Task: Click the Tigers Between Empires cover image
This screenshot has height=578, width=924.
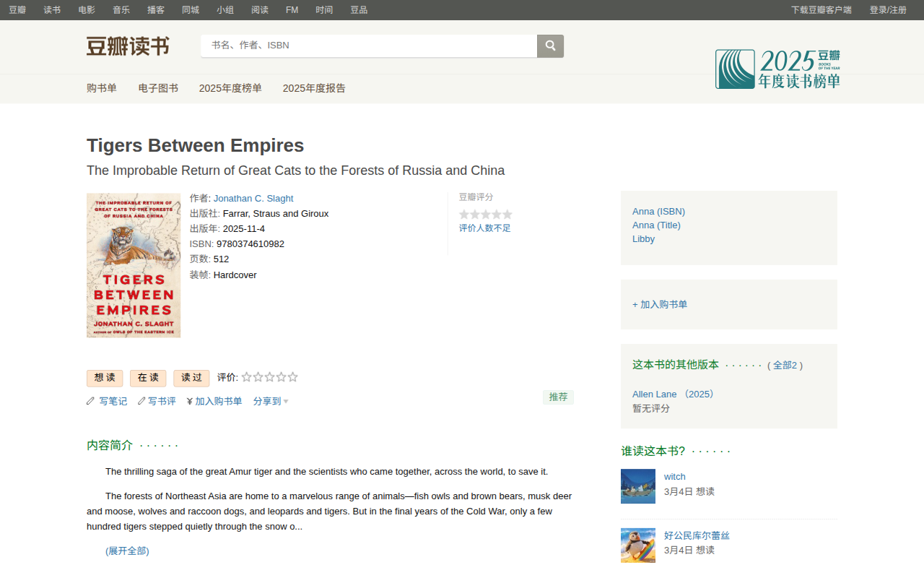Action: click(134, 265)
